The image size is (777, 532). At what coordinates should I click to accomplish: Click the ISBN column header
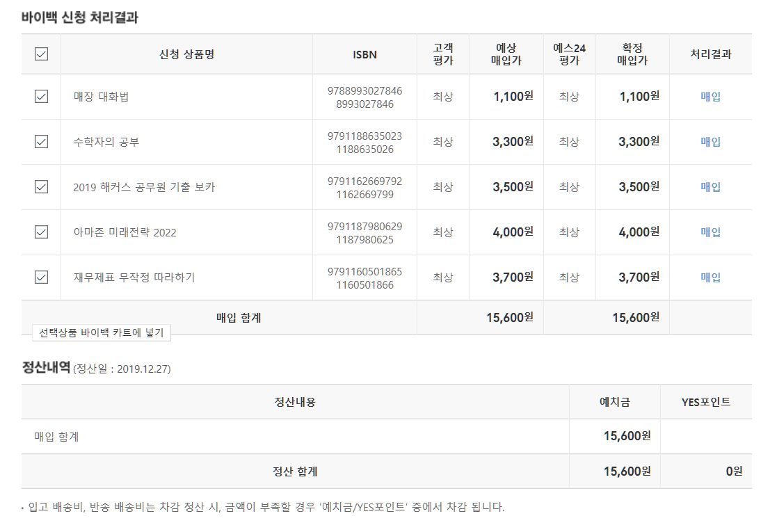pyautogui.click(x=365, y=54)
